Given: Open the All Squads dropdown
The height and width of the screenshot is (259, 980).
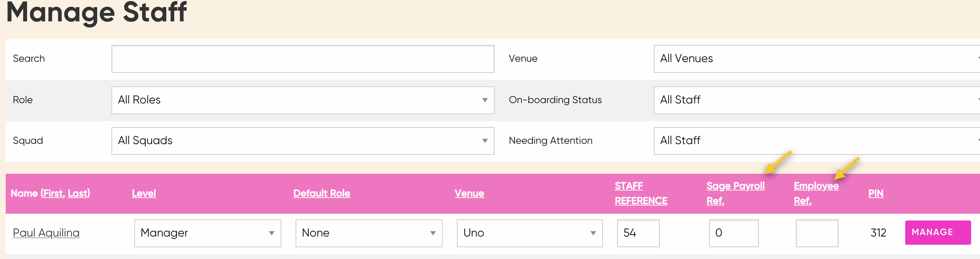Looking at the screenshot, I should pyautogui.click(x=302, y=141).
